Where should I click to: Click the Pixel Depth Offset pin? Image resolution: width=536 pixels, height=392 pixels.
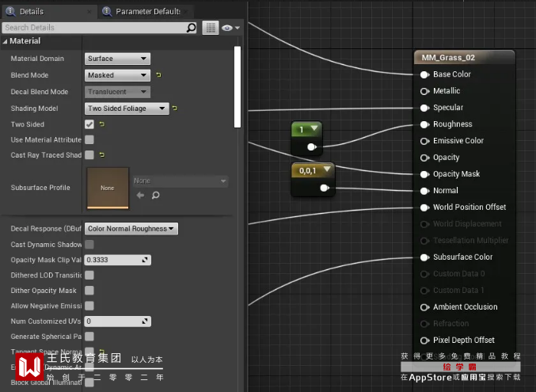coord(424,341)
